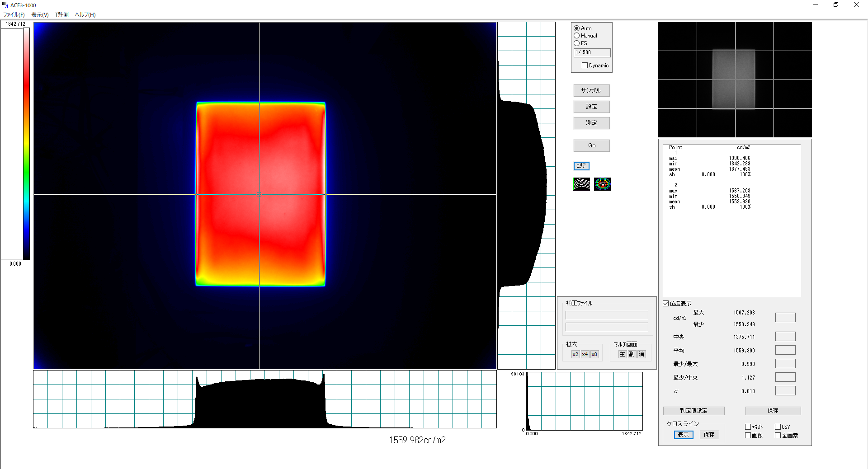Enable the Dynamic checkbox
Image resolution: width=868 pixels, height=469 pixels.
(585, 66)
